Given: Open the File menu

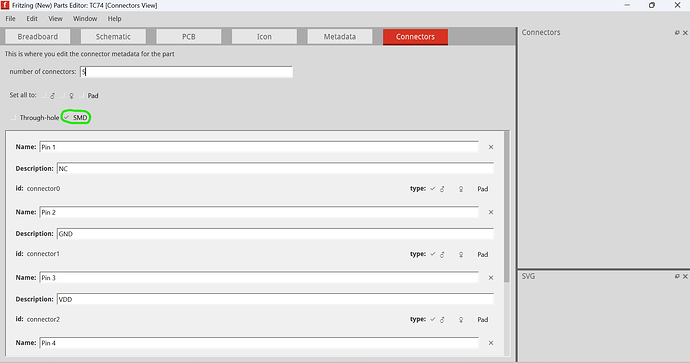Looking at the screenshot, I should click(x=11, y=18).
